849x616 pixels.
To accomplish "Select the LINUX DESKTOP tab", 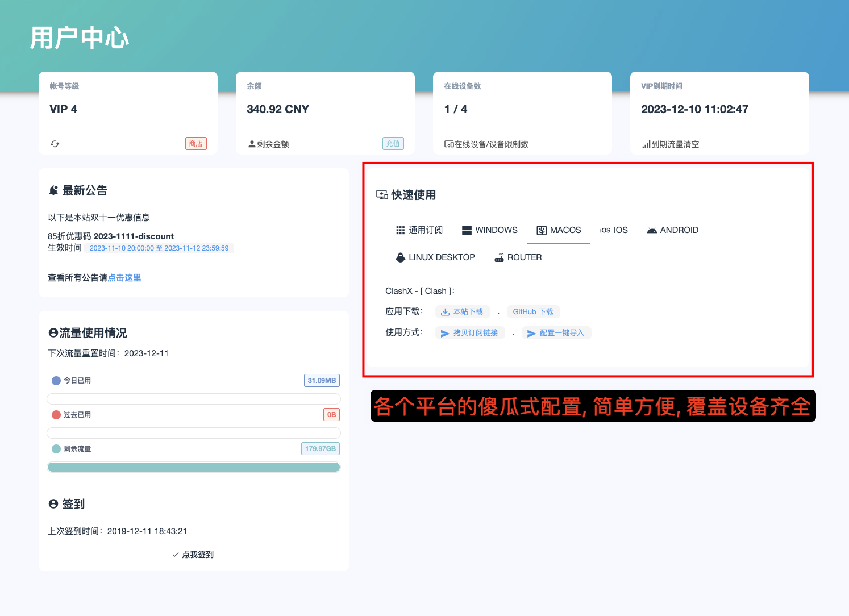I will click(435, 257).
